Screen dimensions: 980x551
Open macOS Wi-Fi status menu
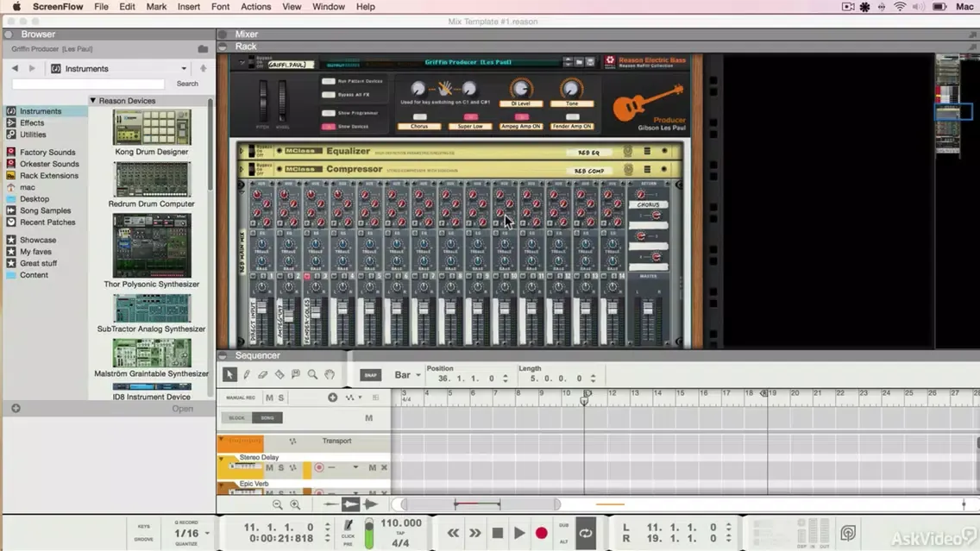900,7
